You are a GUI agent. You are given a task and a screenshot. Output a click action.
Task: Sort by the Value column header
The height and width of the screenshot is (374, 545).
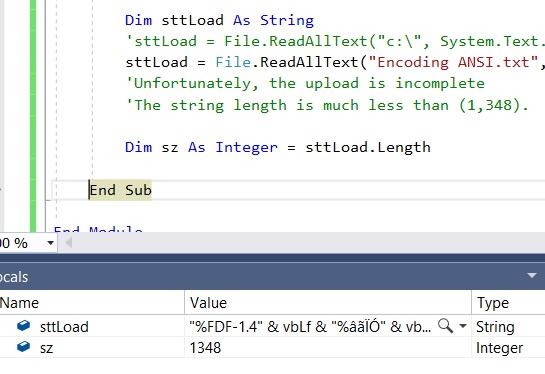click(x=328, y=303)
